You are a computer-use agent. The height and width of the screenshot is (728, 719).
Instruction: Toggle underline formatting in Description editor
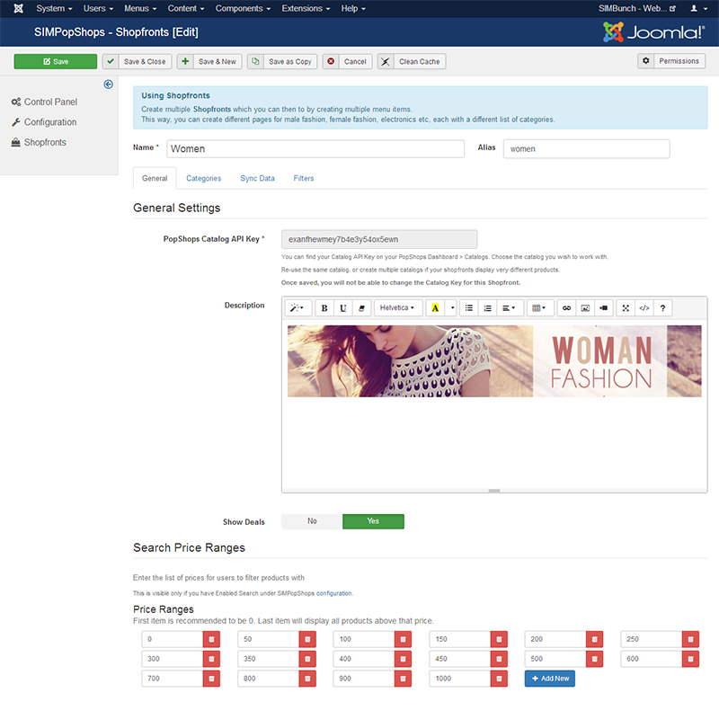343,307
